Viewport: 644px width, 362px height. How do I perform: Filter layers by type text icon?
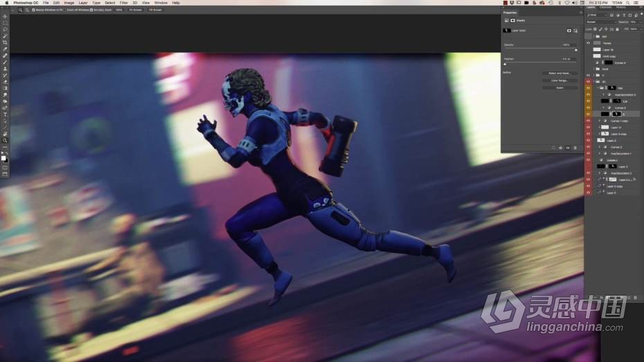[624, 15]
